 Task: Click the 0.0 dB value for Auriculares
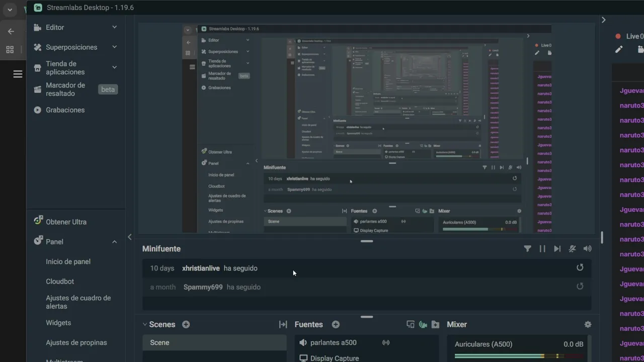[x=574, y=344]
